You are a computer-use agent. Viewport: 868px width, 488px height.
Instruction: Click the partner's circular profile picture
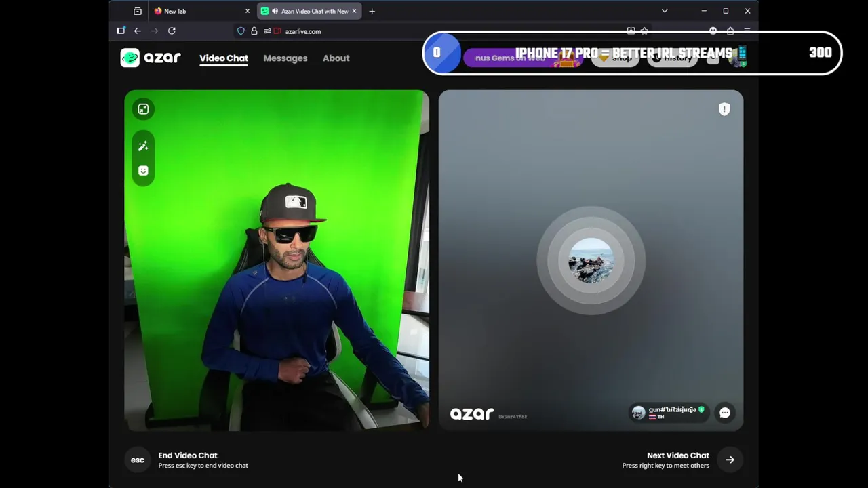point(591,261)
